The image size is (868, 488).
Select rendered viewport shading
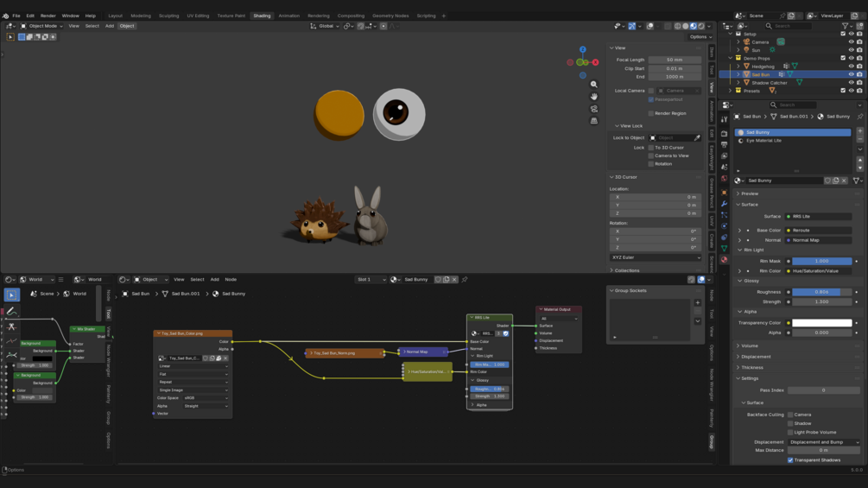[x=700, y=26]
